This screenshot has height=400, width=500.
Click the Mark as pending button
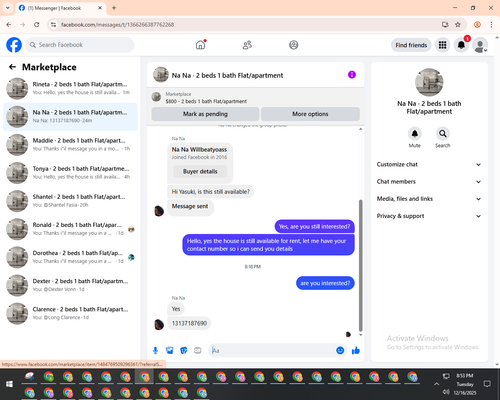tap(205, 114)
